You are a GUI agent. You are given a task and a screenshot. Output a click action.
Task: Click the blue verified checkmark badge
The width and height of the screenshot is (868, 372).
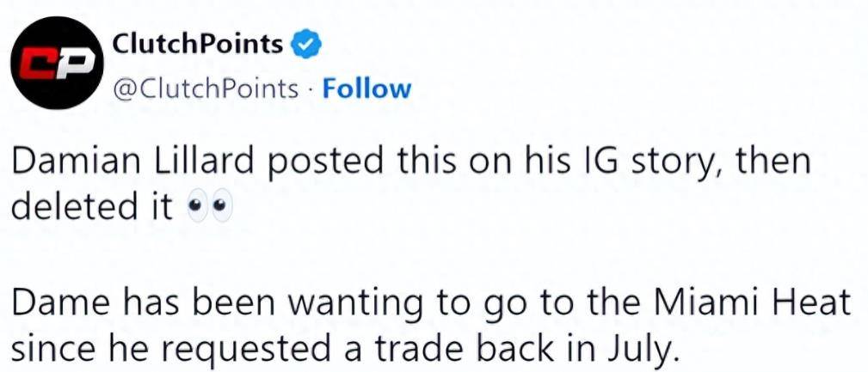(x=304, y=44)
